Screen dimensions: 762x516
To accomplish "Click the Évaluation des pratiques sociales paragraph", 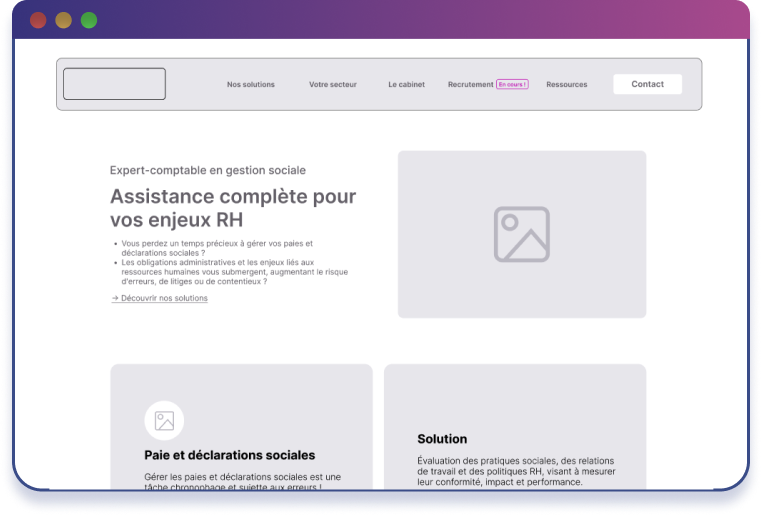I will point(516,471).
